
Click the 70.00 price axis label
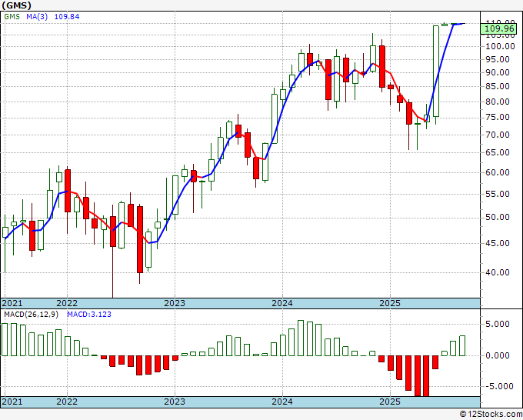pyautogui.click(x=498, y=135)
